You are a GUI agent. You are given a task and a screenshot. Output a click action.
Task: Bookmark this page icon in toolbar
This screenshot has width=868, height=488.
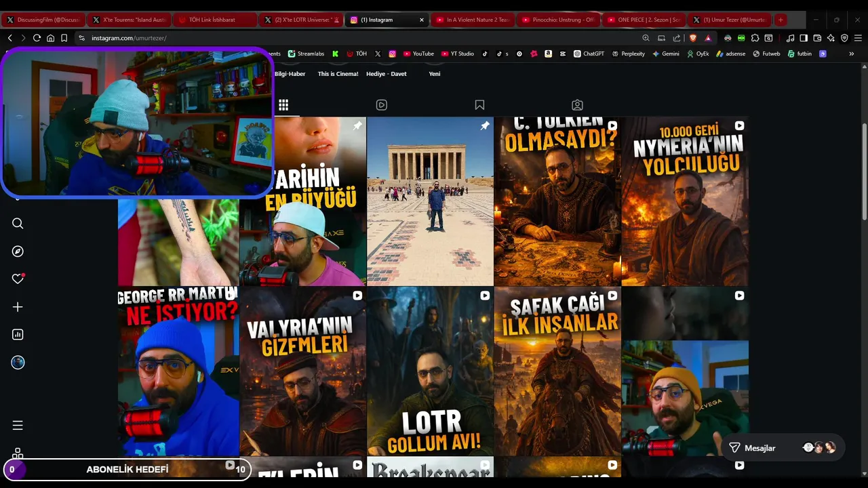coord(64,38)
